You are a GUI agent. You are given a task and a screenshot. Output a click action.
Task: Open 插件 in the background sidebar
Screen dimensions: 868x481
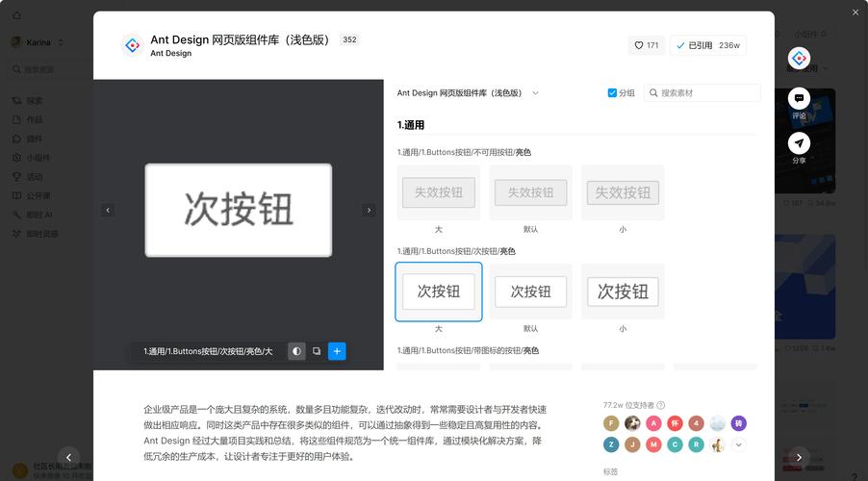[x=28, y=139]
